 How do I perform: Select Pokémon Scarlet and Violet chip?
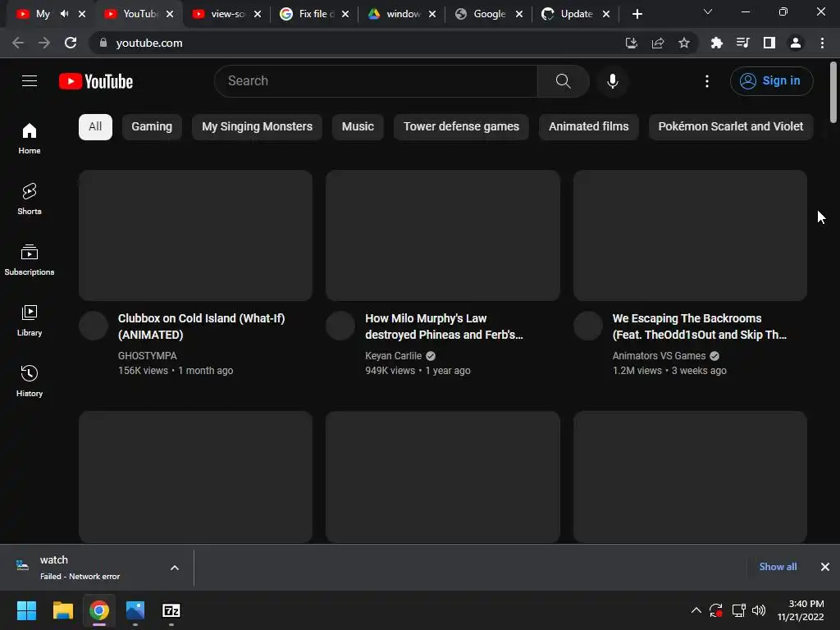(731, 127)
